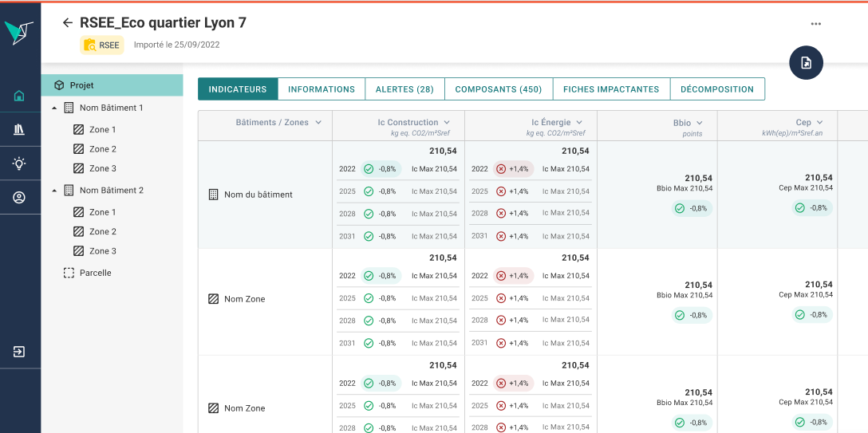The height and width of the screenshot is (433, 868).
Task: Click the bird logo in sidebar
Action: [x=19, y=33]
